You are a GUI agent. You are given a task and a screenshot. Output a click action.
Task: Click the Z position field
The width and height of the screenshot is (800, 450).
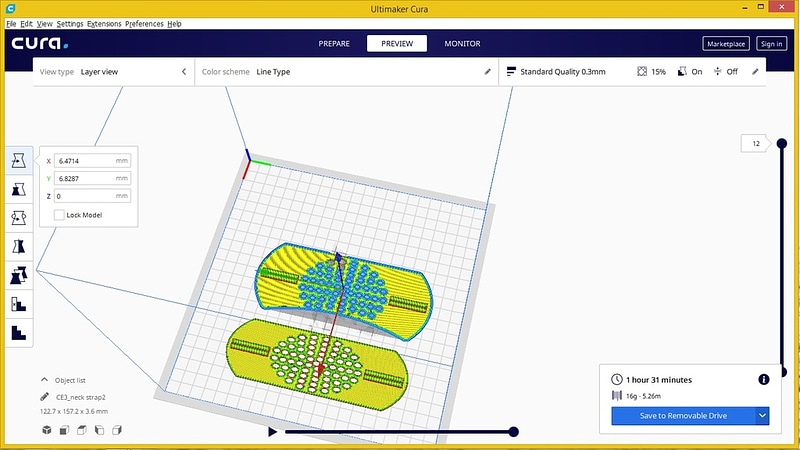point(92,196)
